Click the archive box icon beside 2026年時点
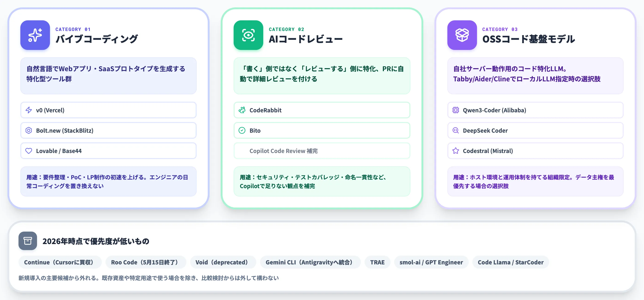This screenshot has width=644, height=300. coord(28,241)
